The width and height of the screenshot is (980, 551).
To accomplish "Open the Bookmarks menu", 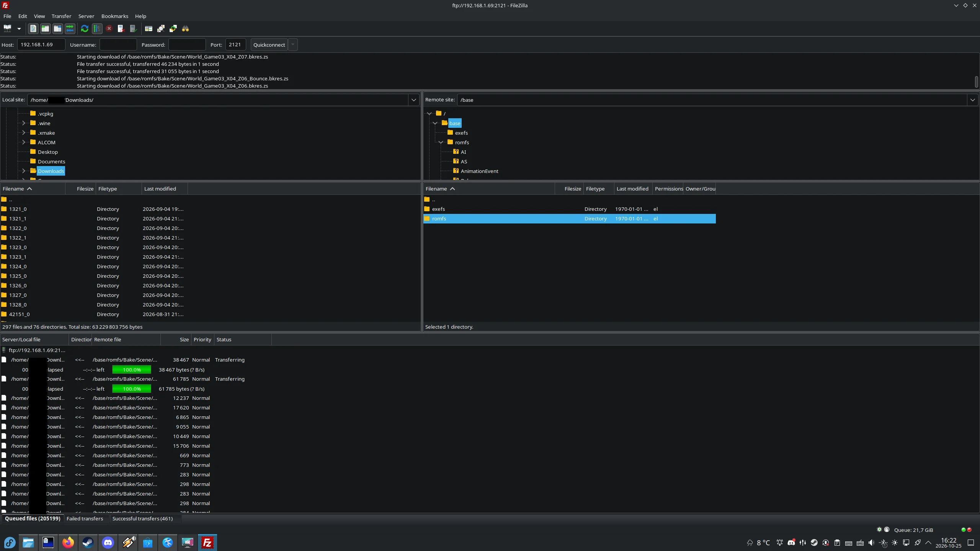I will 115,16.
